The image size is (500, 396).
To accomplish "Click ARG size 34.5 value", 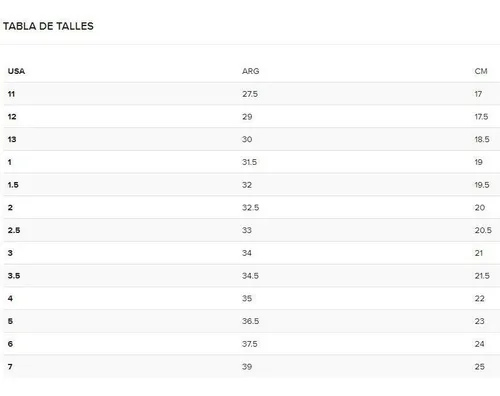I will [250, 276].
